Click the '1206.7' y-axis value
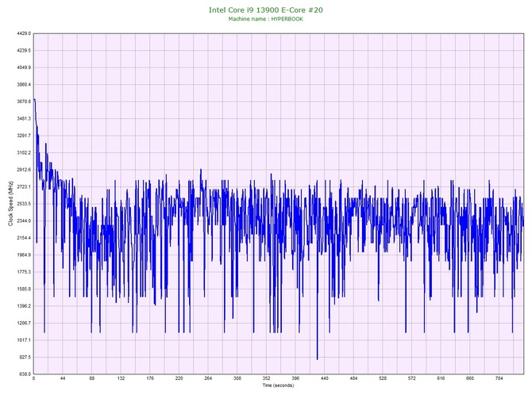 [x=24, y=323]
